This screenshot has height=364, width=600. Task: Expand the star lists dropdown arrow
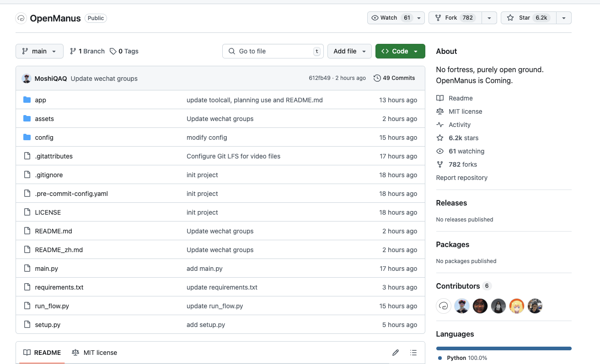click(x=564, y=18)
